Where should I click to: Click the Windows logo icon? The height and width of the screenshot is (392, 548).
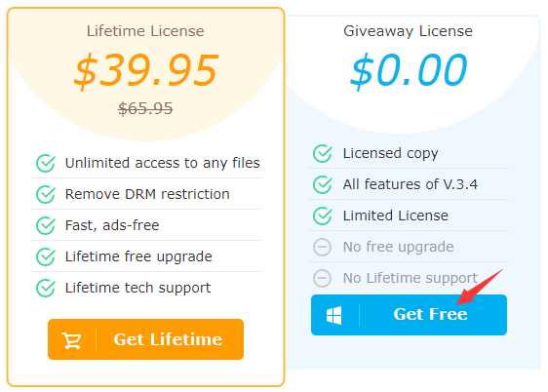pos(333,315)
